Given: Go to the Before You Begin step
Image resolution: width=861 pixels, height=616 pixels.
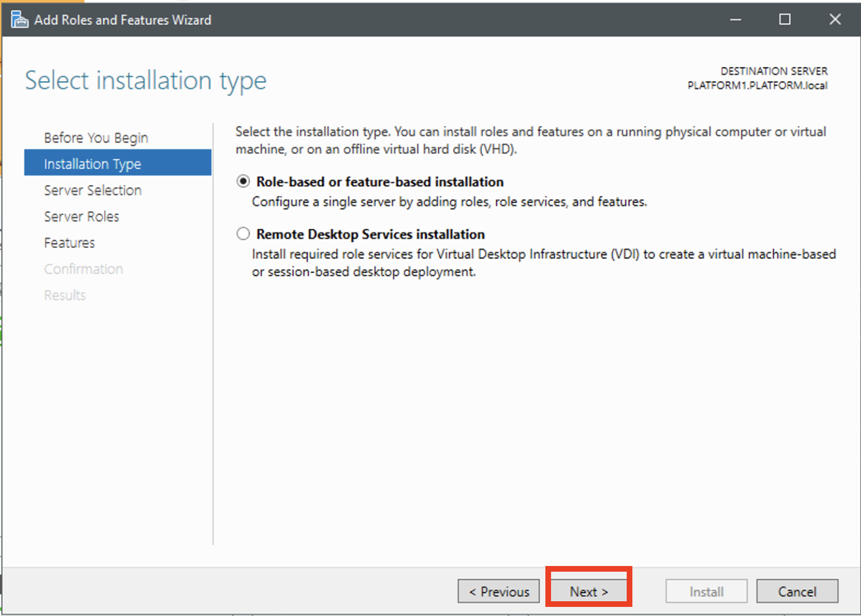Looking at the screenshot, I should point(96,138).
